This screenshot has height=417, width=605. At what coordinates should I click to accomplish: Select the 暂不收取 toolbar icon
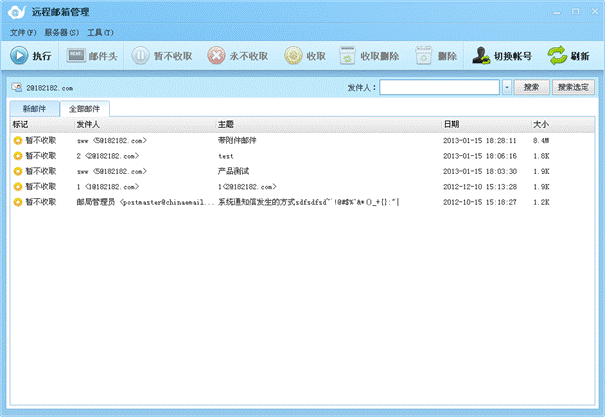pos(141,56)
